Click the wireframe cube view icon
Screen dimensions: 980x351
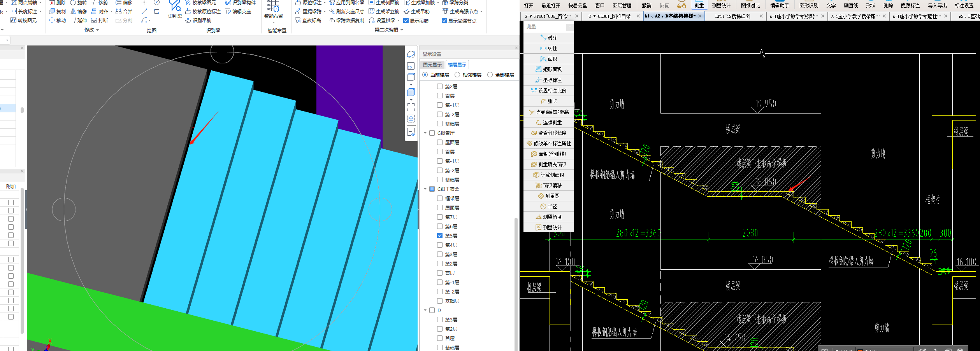[411, 77]
